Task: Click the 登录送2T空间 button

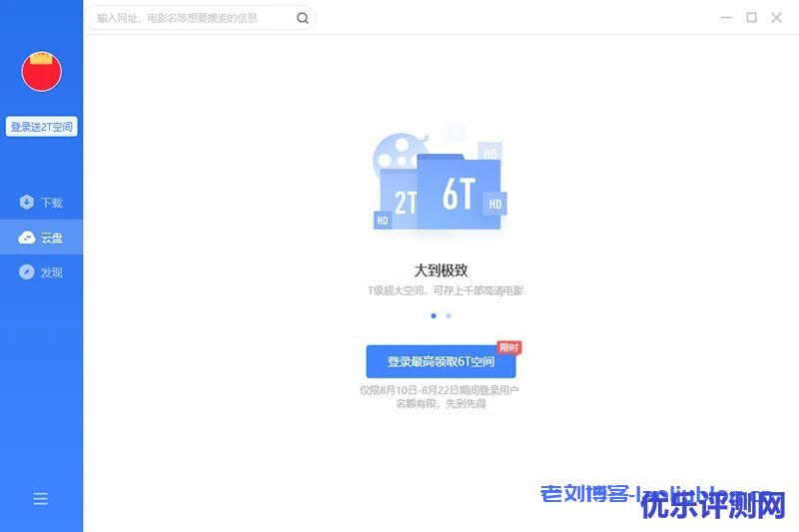Action: coord(41,127)
